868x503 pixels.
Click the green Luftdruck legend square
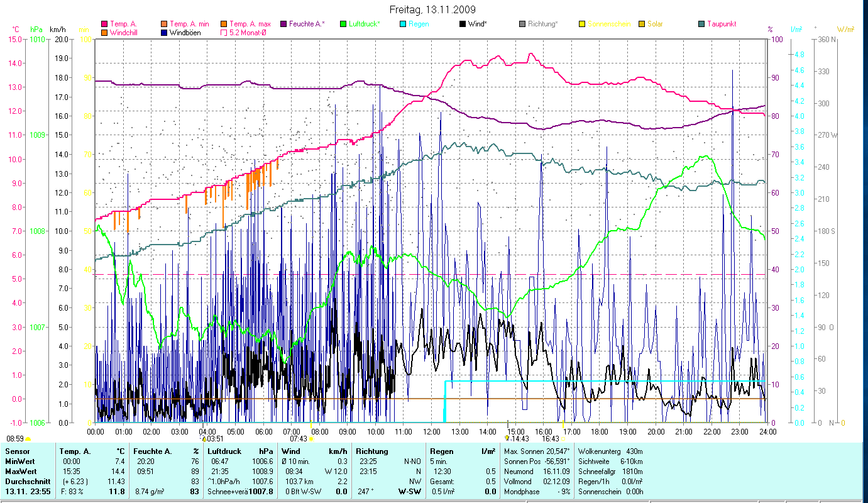point(343,24)
